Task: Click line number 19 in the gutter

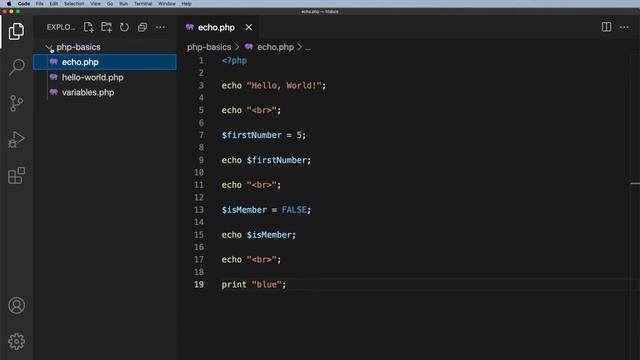Action: click(199, 284)
